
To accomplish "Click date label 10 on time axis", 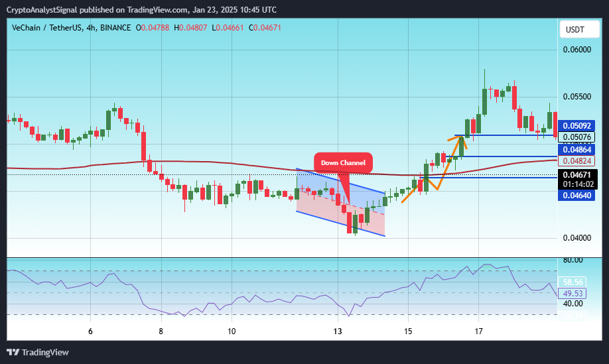I will point(232,332).
